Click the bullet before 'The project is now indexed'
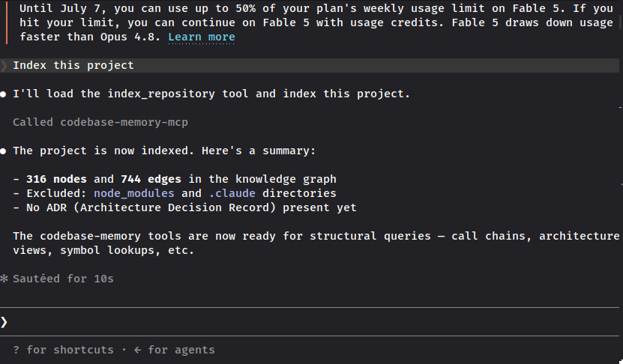The image size is (623, 364). pos(3,151)
